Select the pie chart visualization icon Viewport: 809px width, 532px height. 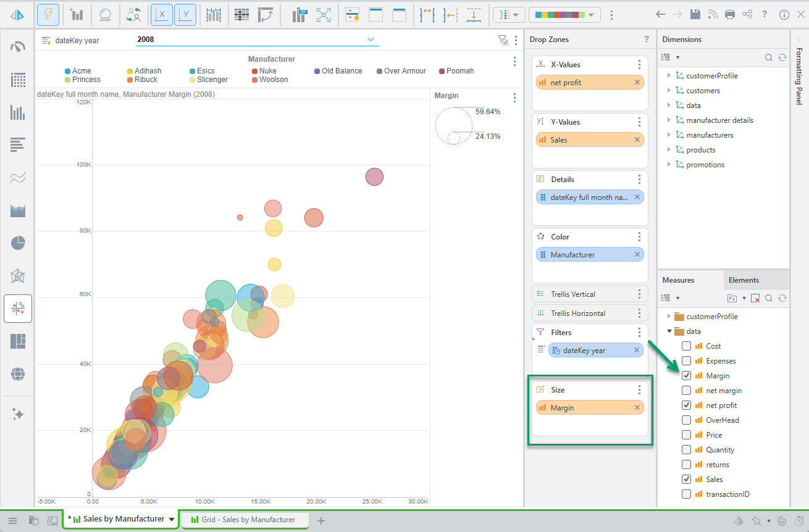point(18,243)
